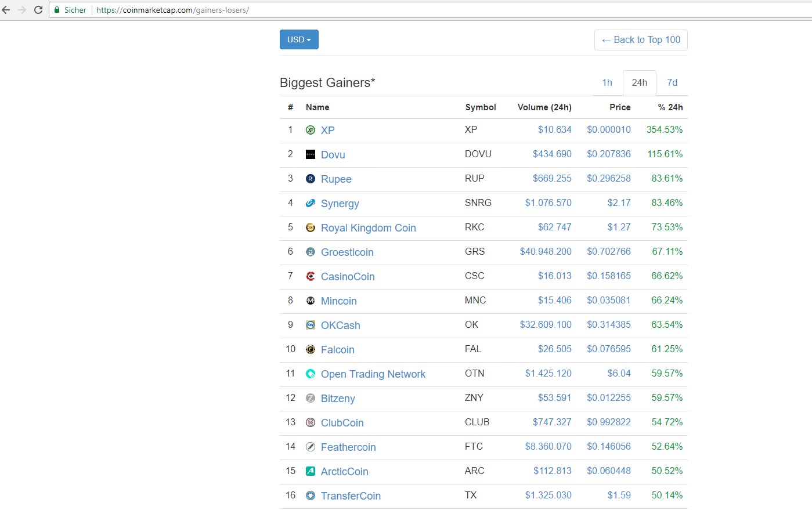The width and height of the screenshot is (812, 510).
Task: Click the Groestlcoin logo icon
Action: [x=311, y=252]
